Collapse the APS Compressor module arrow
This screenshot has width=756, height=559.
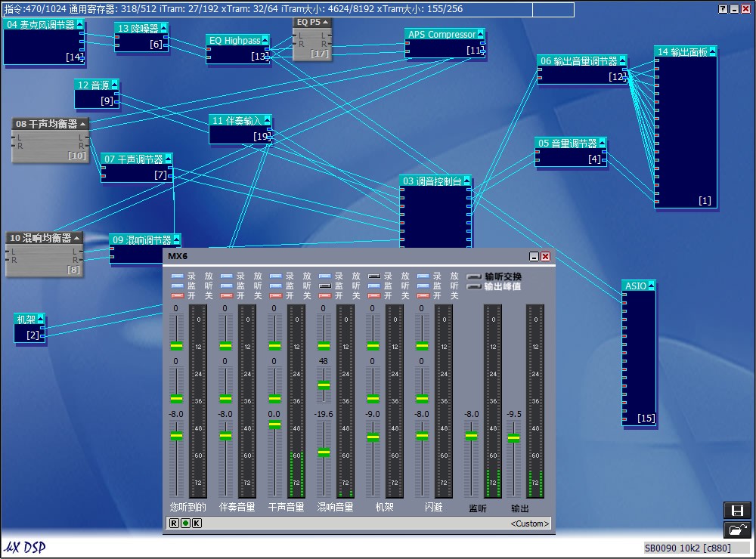coord(480,34)
